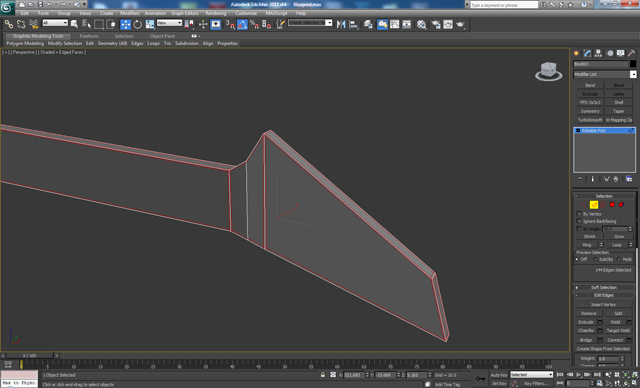640x388 pixels.
Task: Open the Curve Editor icon
Action: [395, 24]
